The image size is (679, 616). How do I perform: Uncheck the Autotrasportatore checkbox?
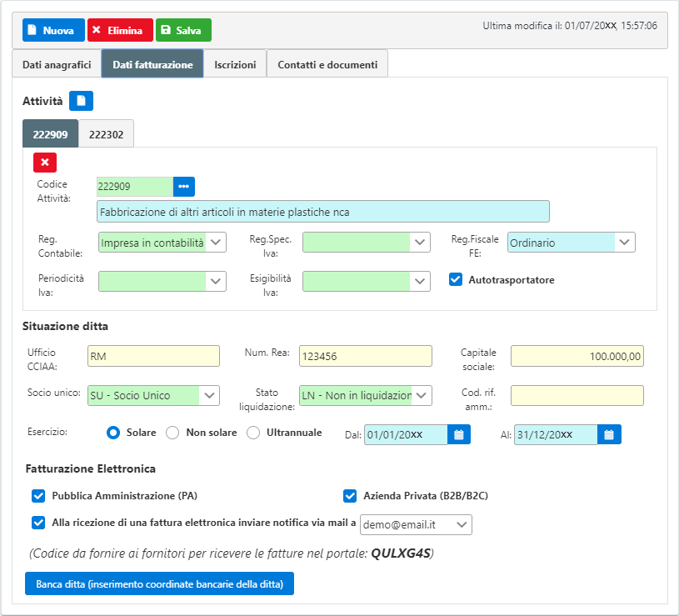(456, 279)
